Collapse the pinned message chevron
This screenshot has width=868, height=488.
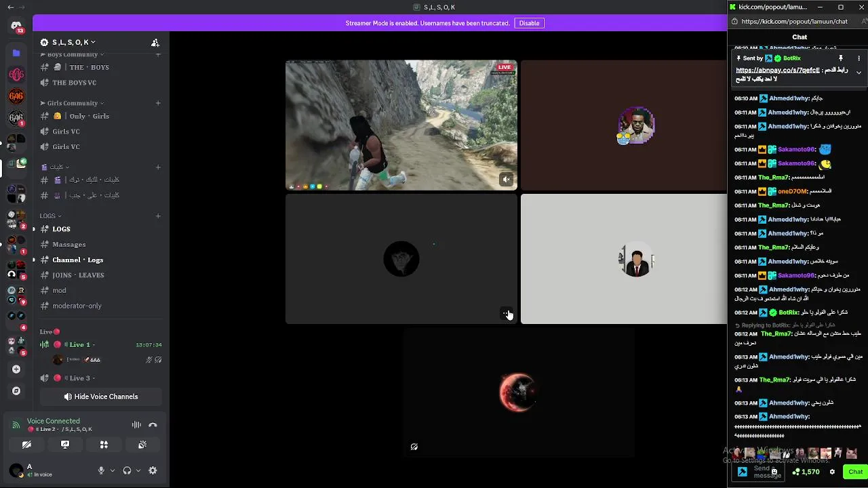(859, 73)
